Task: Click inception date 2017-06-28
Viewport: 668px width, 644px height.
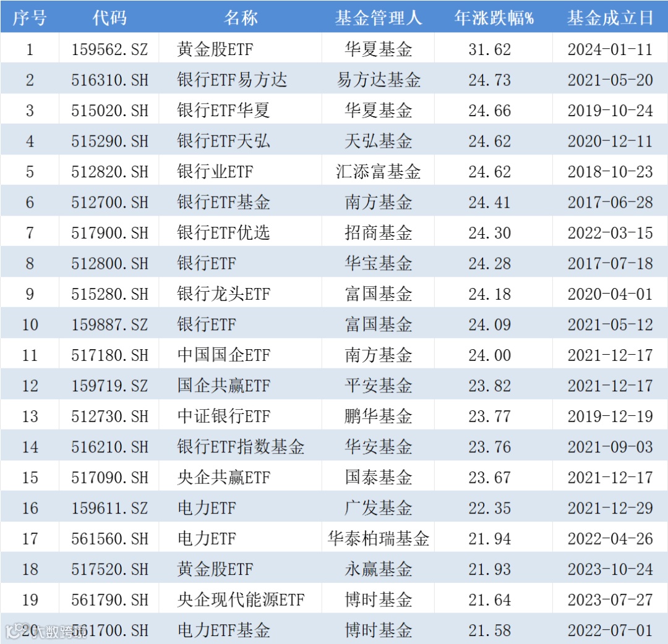Action: click(x=610, y=202)
